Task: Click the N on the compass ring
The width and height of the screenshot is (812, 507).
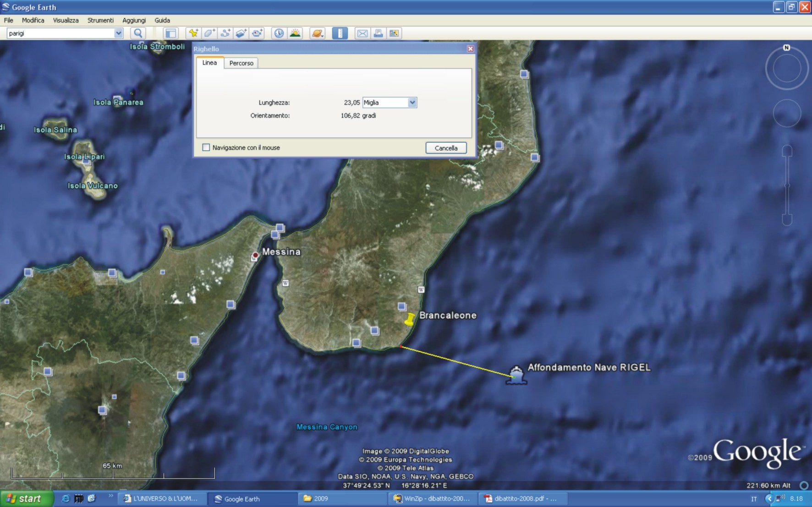Action: (786, 48)
